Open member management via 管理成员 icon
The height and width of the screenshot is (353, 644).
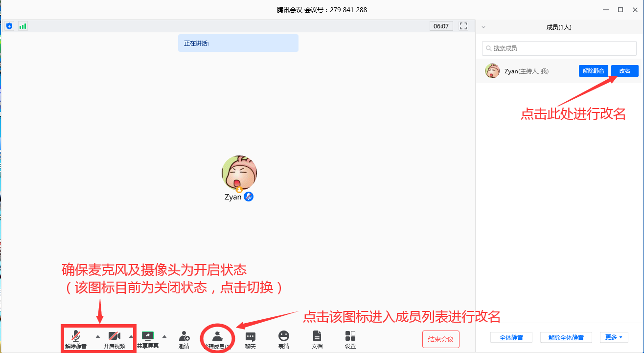click(217, 339)
